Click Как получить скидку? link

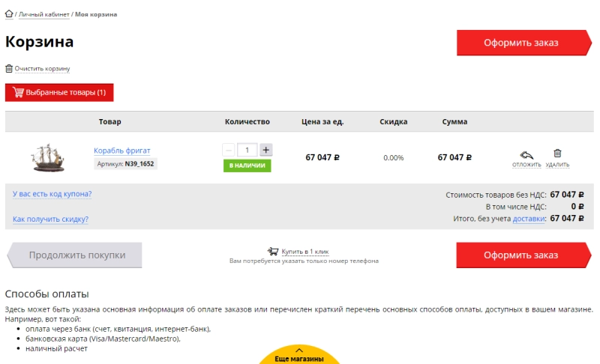(x=50, y=219)
